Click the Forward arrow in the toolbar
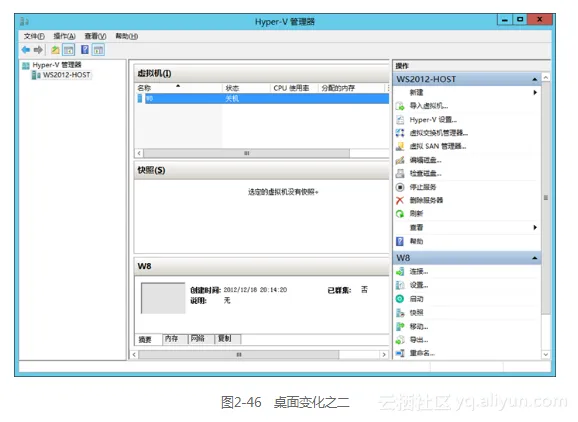The image size is (578, 422). 38,49
